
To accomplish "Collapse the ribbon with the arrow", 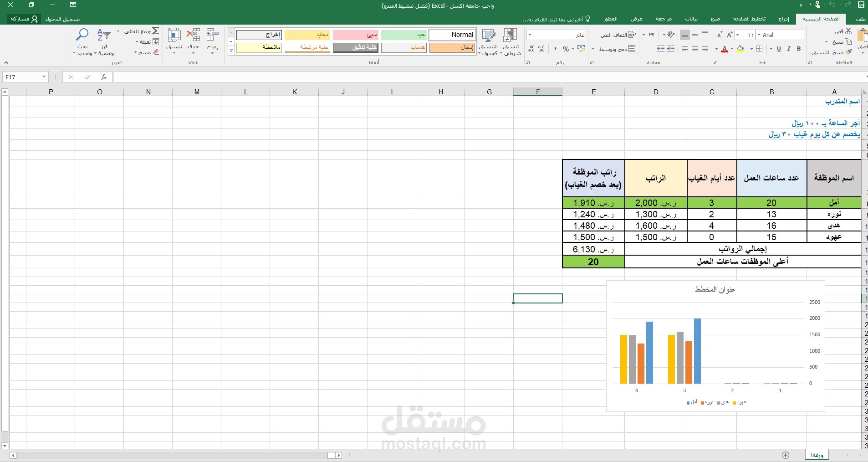I will pos(6,62).
